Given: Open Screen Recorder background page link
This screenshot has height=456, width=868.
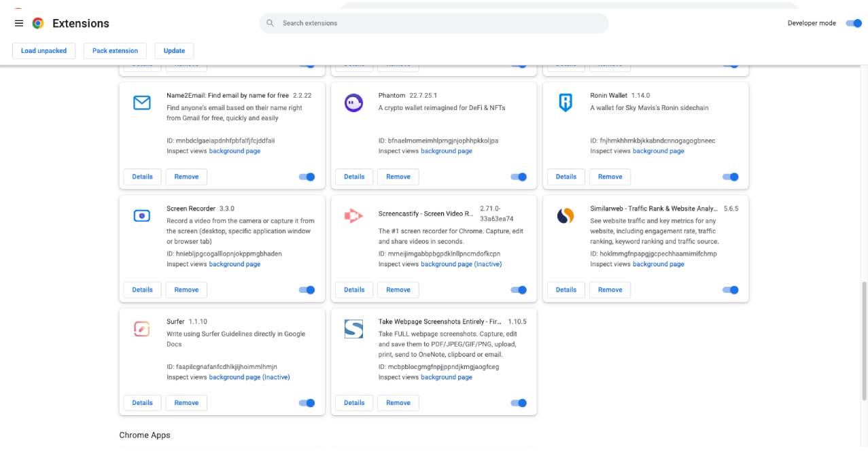Looking at the screenshot, I should coord(235,264).
